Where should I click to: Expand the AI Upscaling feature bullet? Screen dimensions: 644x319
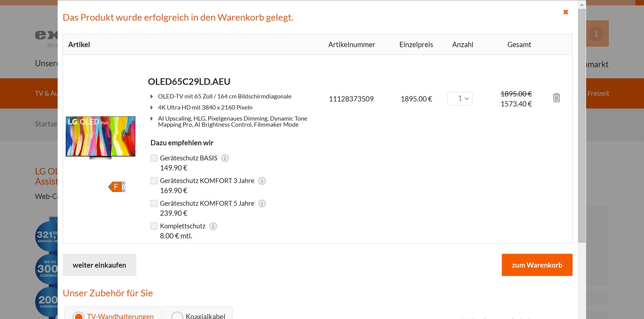pyautogui.click(x=152, y=119)
